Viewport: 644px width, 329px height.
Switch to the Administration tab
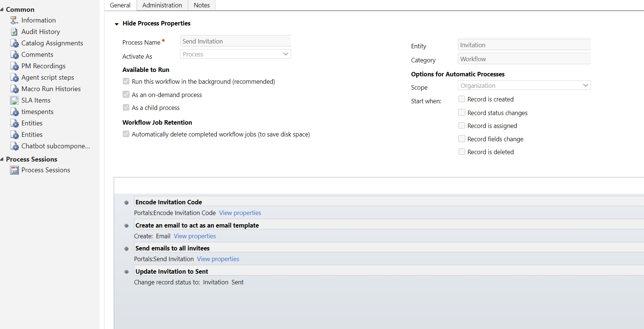coord(162,5)
